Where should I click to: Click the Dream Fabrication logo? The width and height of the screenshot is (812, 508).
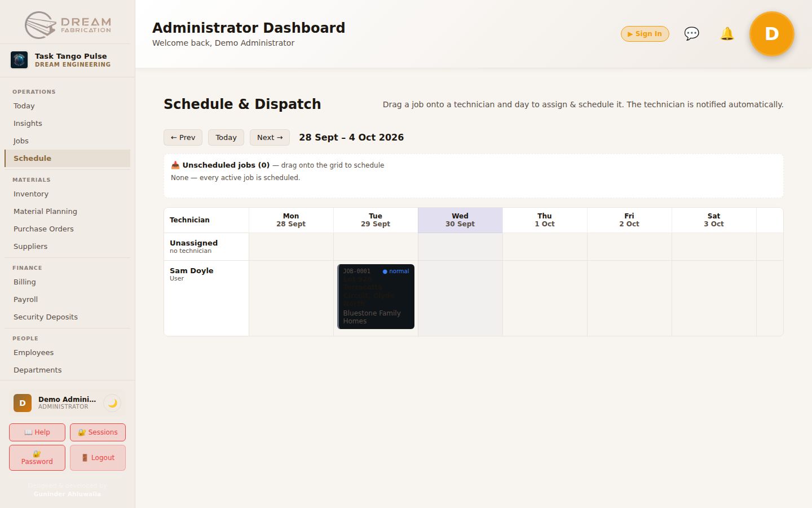[x=68, y=25]
